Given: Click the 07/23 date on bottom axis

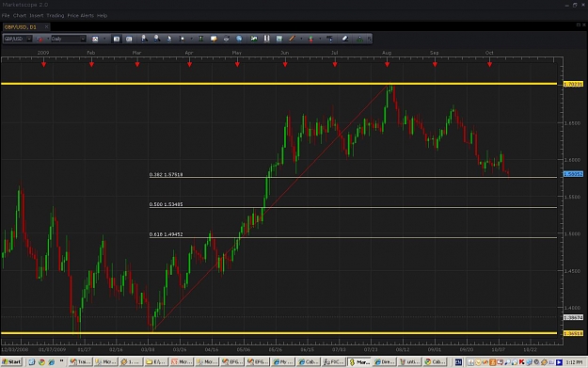Looking at the screenshot, I should pos(371,349).
